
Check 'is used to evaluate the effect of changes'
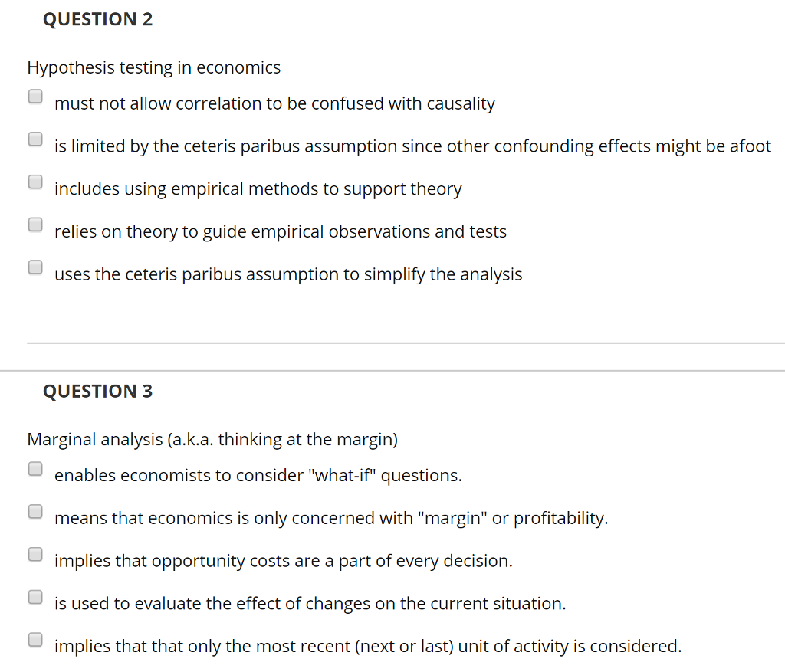[x=35, y=596]
